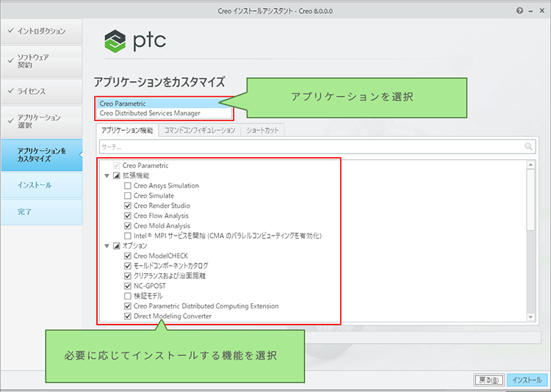
Task: Toggle the 拡張機能 group checkbox
Action: point(117,175)
